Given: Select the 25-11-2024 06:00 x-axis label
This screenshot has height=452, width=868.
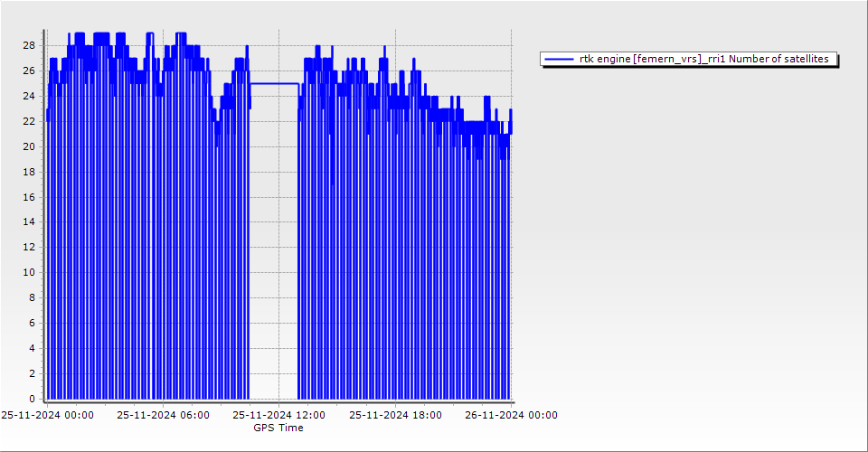Looking at the screenshot, I should coord(163,416).
